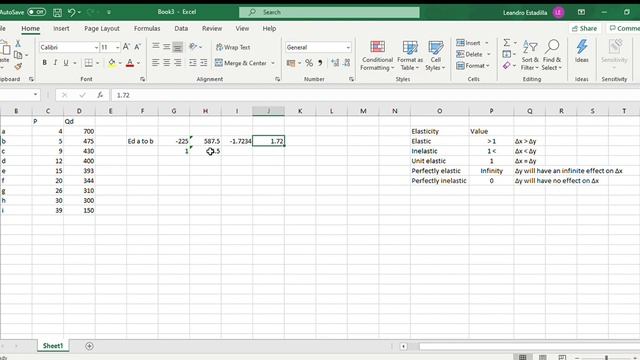640x360 pixels.
Task: Click the horizontal scrollbar left arrow
Action: click(x=403, y=347)
